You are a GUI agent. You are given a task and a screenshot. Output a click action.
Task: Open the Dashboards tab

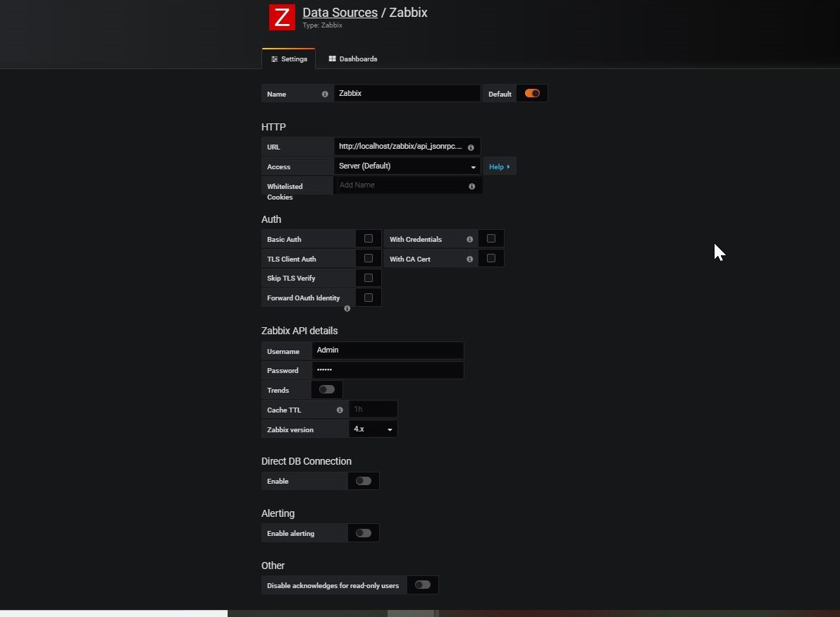[353, 59]
